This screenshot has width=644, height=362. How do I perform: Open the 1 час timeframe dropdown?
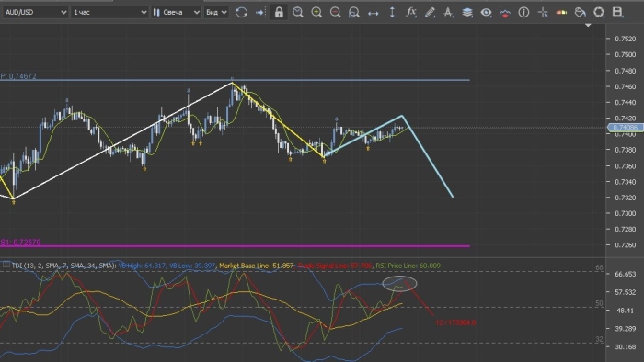[109, 12]
